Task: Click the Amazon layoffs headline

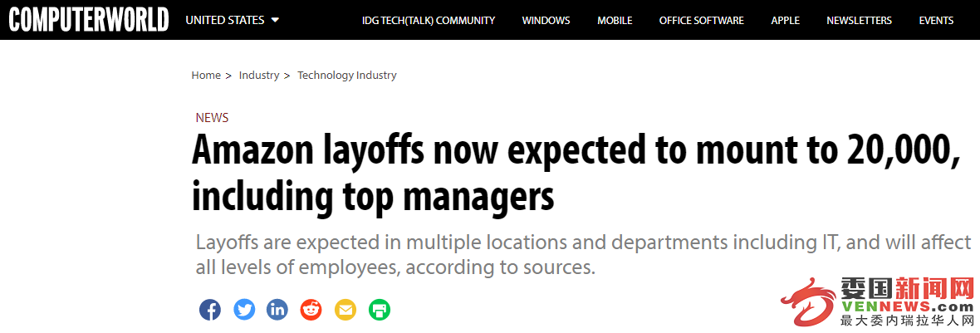Action: [x=576, y=173]
